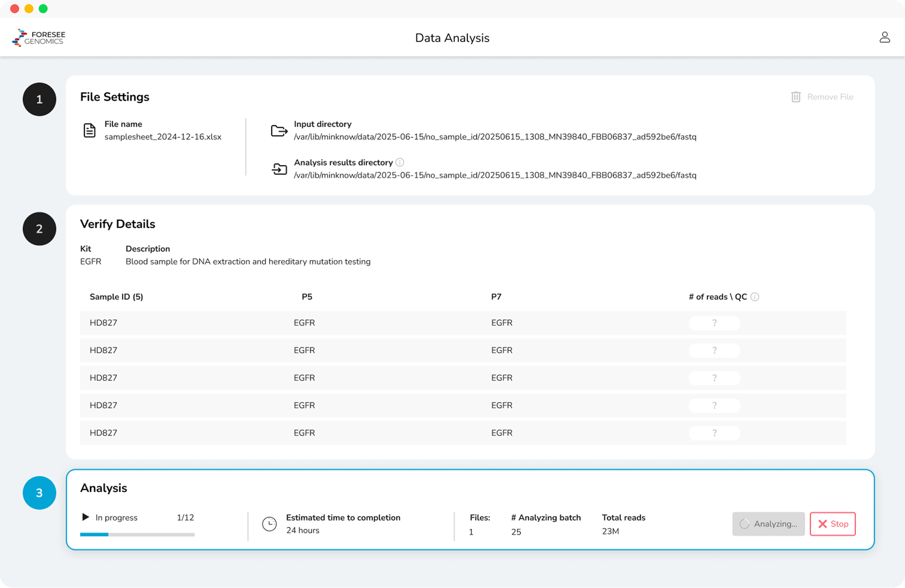905x588 pixels.
Task: Click the kit value EGFR under Kit
Action: [x=91, y=262]
